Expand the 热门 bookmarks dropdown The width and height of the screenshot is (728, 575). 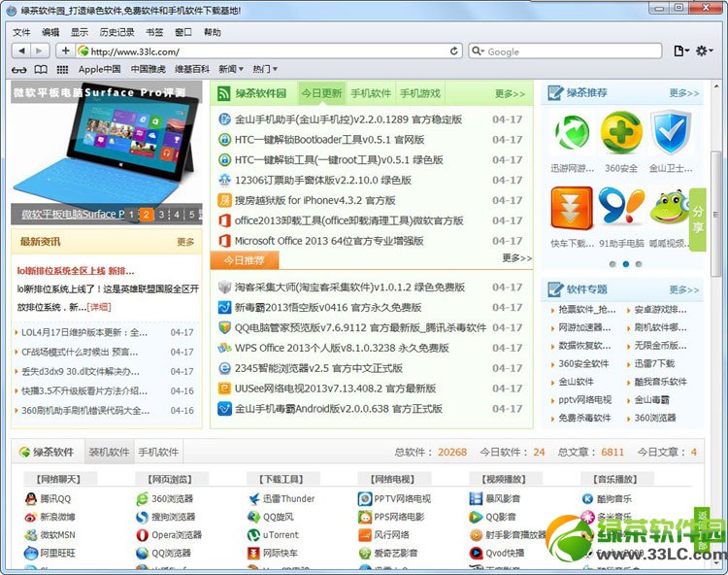point(265,69)
